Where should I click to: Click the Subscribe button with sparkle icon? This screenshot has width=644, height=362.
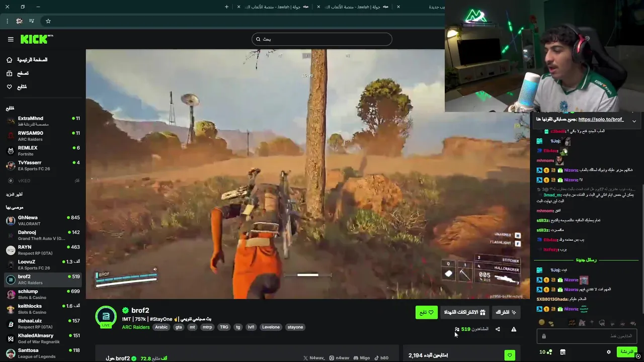(x=506, y=312)
